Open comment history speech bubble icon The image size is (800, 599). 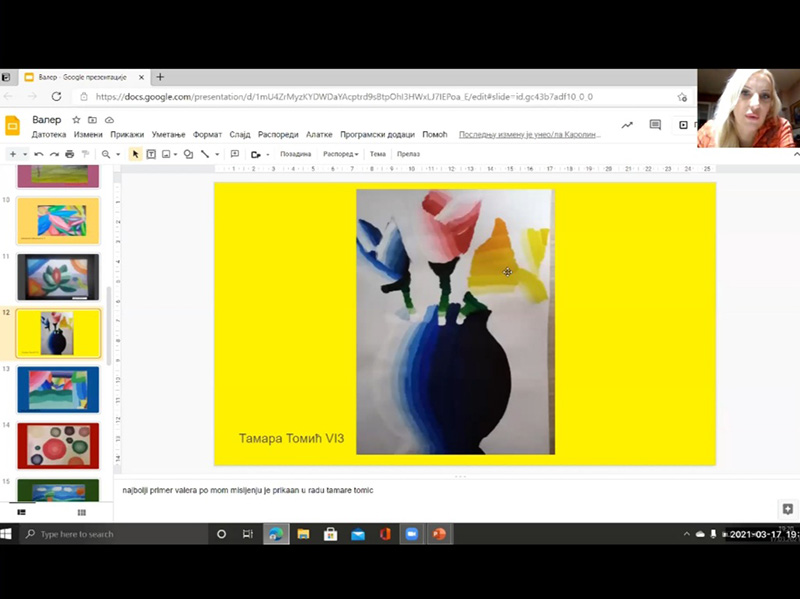(655, 125)
